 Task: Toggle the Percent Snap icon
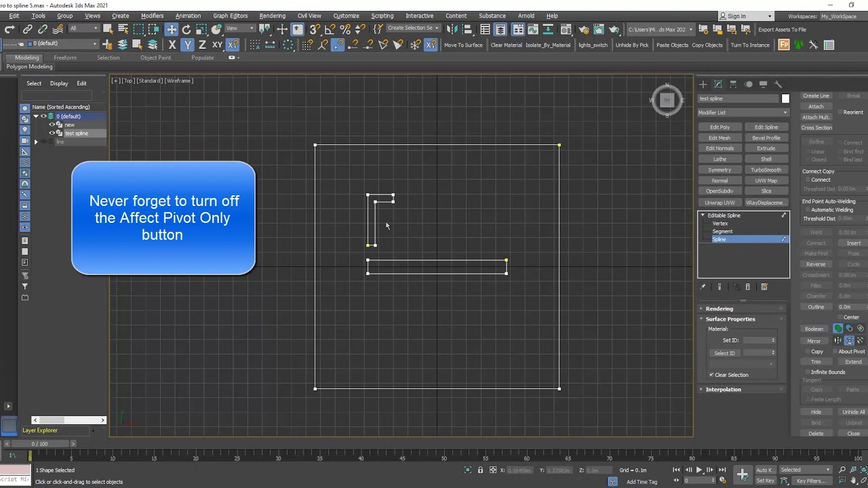(x=344, y=29)
